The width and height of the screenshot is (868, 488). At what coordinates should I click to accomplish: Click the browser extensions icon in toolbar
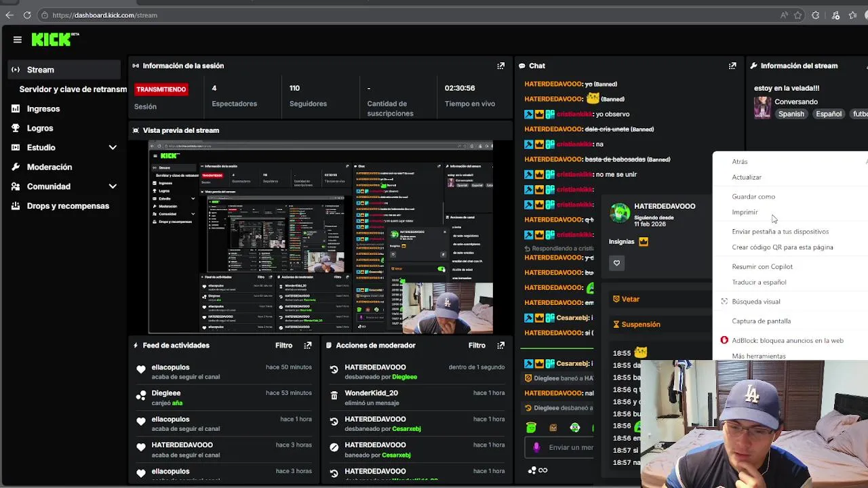coord(816,15)
